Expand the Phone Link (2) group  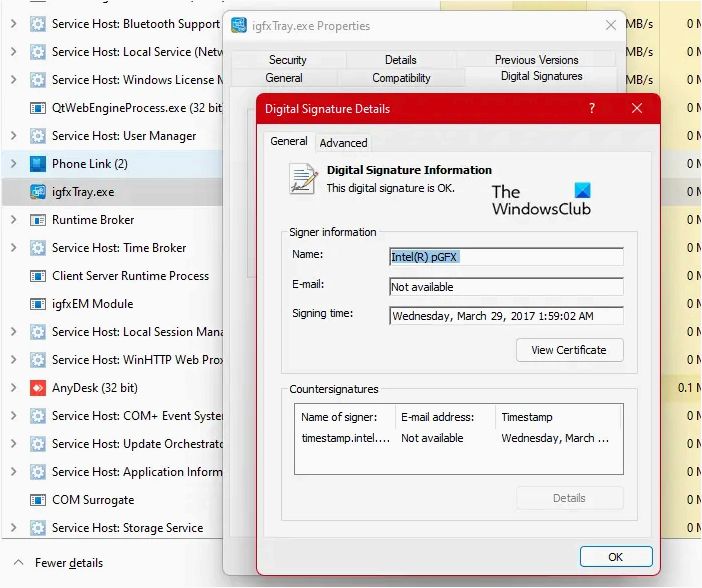[13, 164]
